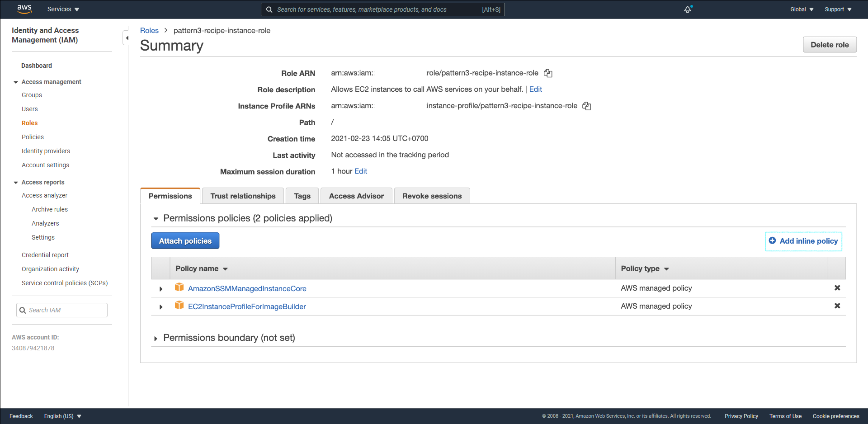Click Add inline policy
The width and height of the screenshot is (868, 424).
(803, 241)
